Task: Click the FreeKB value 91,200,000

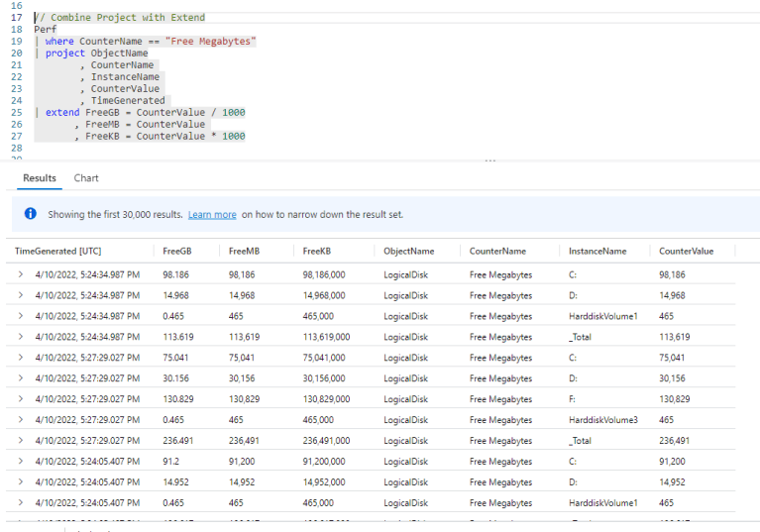Action: click(x=324, y=462)
